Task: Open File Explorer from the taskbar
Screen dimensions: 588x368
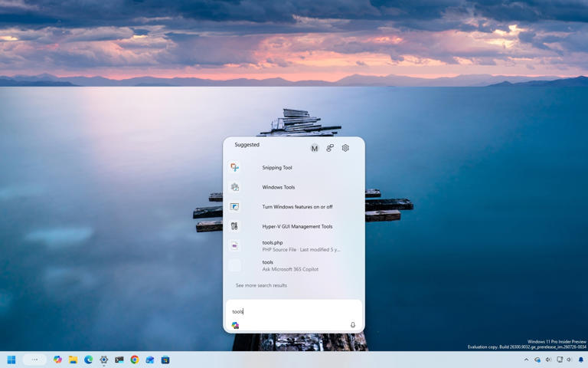Action: [73, 360]
